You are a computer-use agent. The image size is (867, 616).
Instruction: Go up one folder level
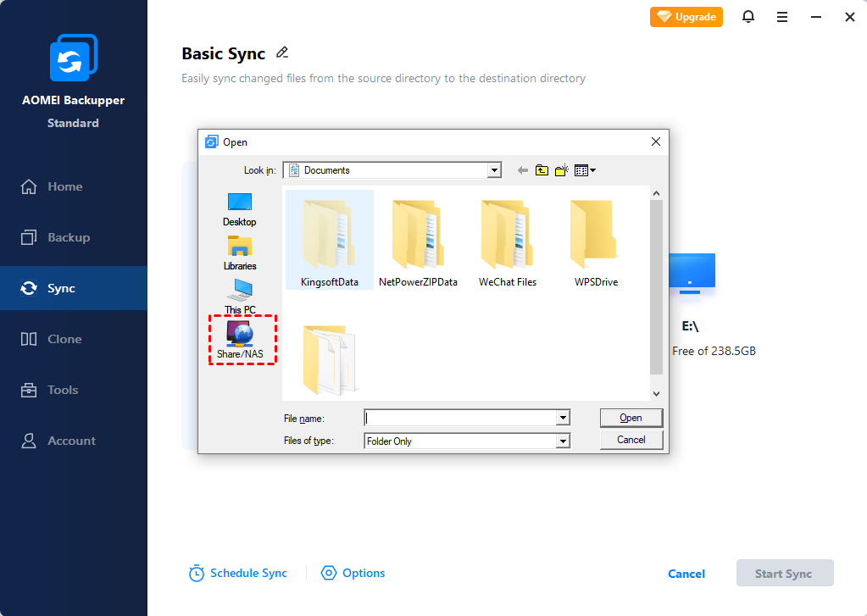(542, 170)
